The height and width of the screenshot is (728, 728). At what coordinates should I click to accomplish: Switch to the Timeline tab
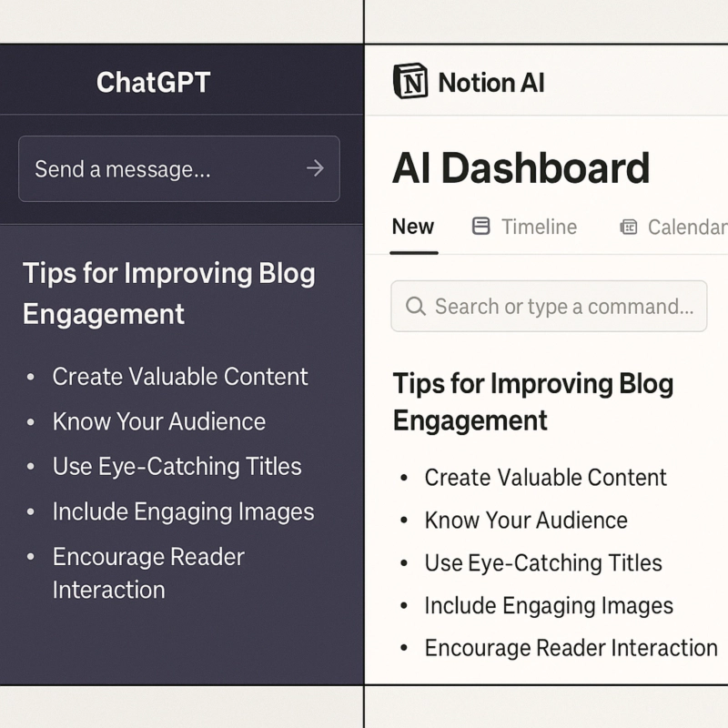click(x=524, y=227)
